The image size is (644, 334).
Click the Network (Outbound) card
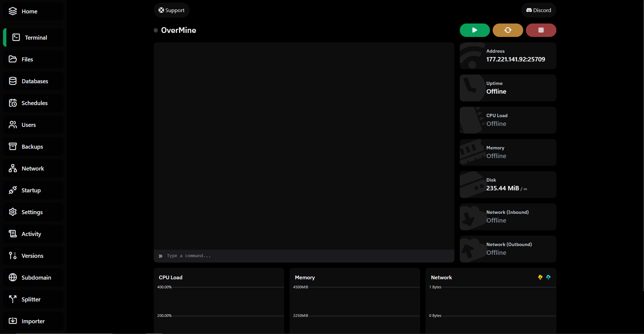click(x=508, y=249)
